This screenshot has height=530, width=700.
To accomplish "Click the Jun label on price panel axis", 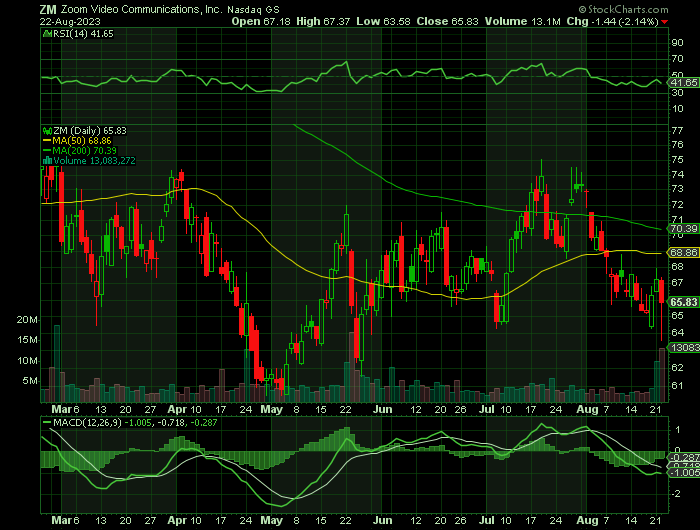I will pyautogui.click(x=383, y=409).
